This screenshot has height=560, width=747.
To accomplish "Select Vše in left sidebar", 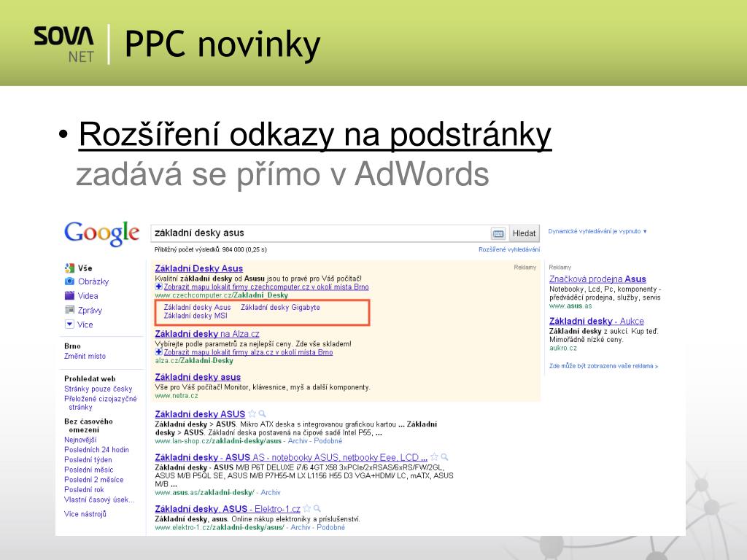I will (x=85, y=268).
